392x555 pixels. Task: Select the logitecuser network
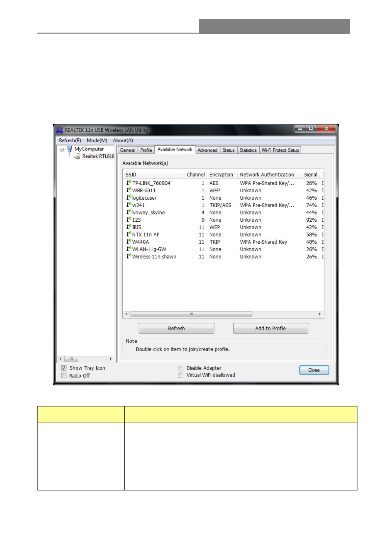tap(223, 198)
